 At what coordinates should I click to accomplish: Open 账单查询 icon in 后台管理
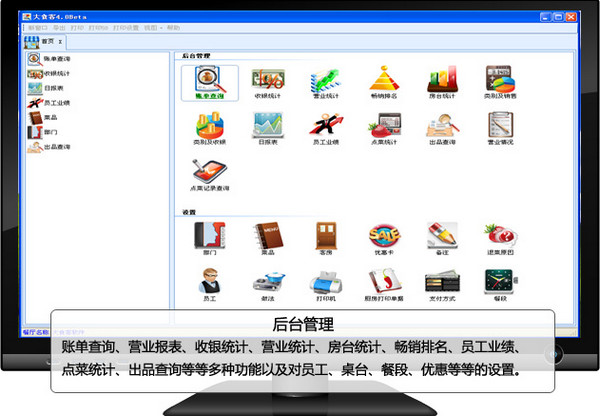[209, 82]
